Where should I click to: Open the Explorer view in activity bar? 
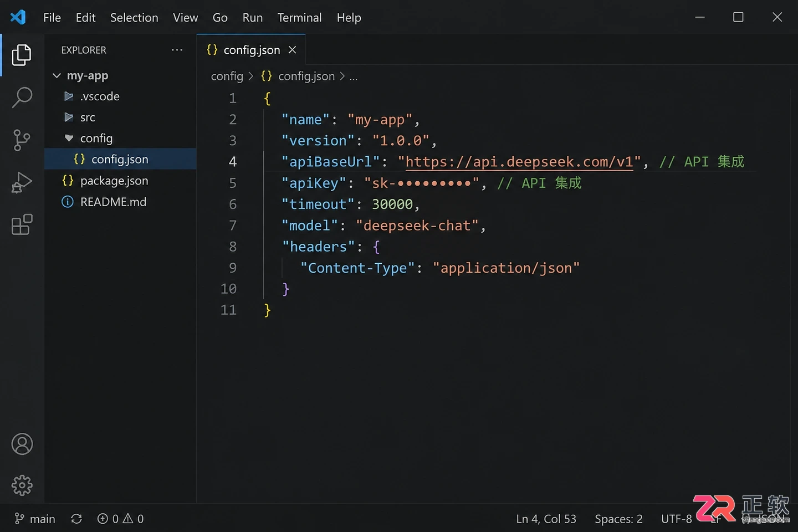[x=22, y=55]
